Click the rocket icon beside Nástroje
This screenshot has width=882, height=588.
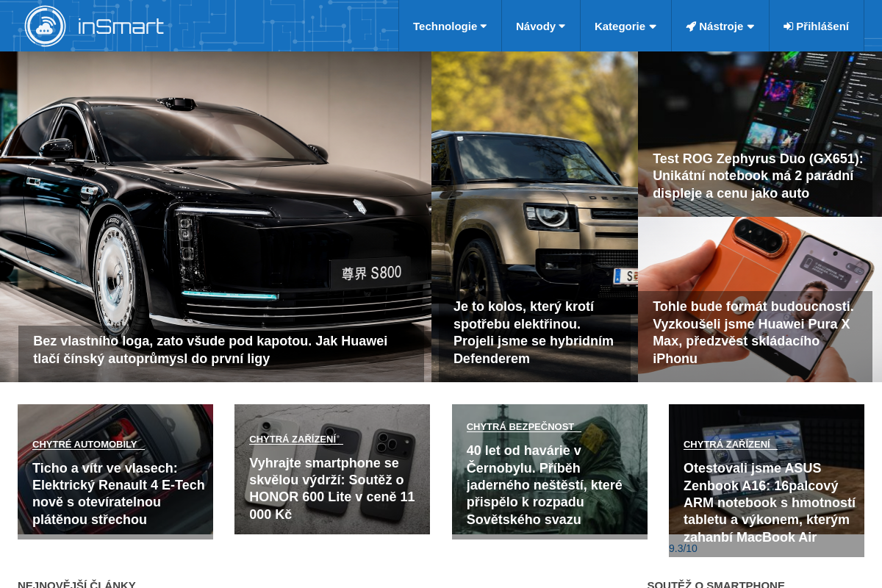[691, 26]
